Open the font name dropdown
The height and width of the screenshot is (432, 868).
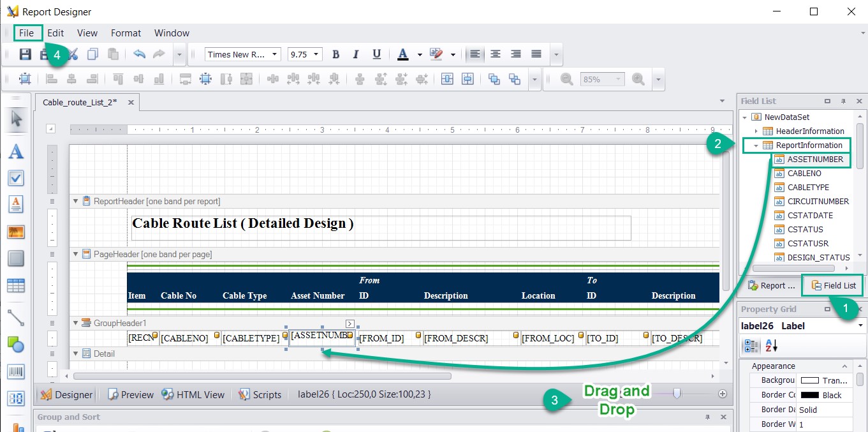click(275, 54)
